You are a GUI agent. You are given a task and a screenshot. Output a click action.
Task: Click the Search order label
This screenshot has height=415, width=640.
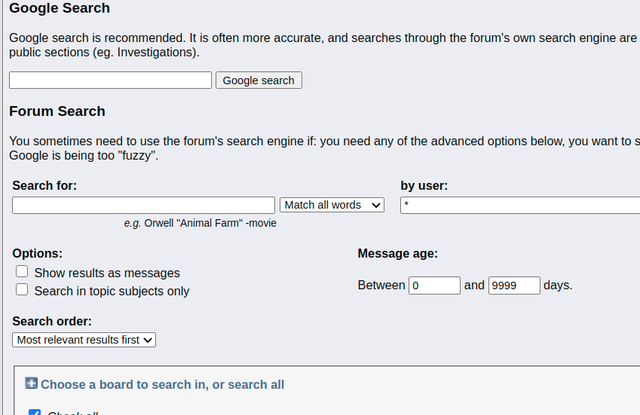pos(52,321)
